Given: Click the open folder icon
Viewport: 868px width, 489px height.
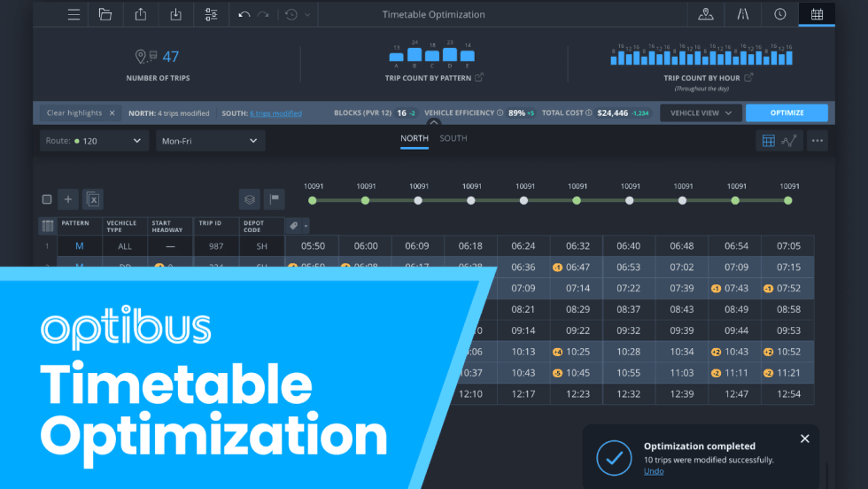Looking at the screenshot, I should pos(105,14).
